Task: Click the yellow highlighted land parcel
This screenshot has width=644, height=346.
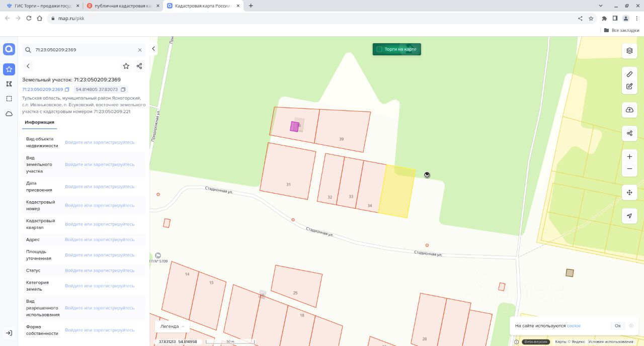Action: (x=397, y=191)
